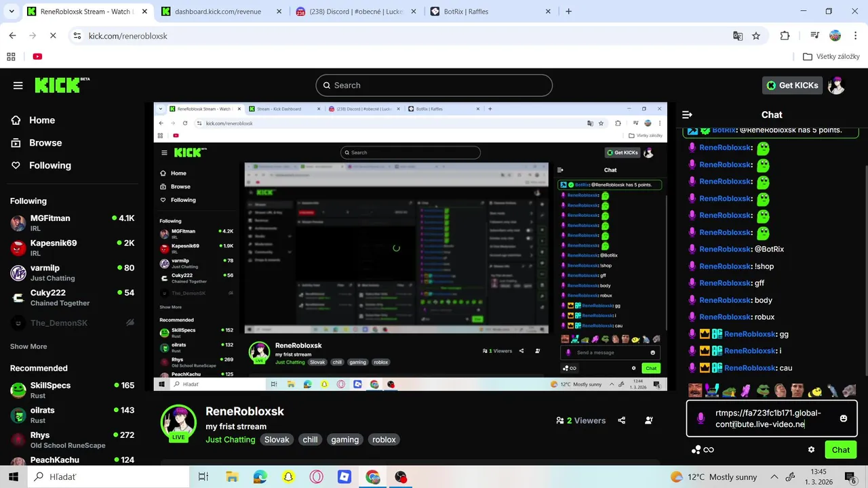Open Chrome apps grid icon
This screenshot has width=868, height=488.
tap(11, 56)
